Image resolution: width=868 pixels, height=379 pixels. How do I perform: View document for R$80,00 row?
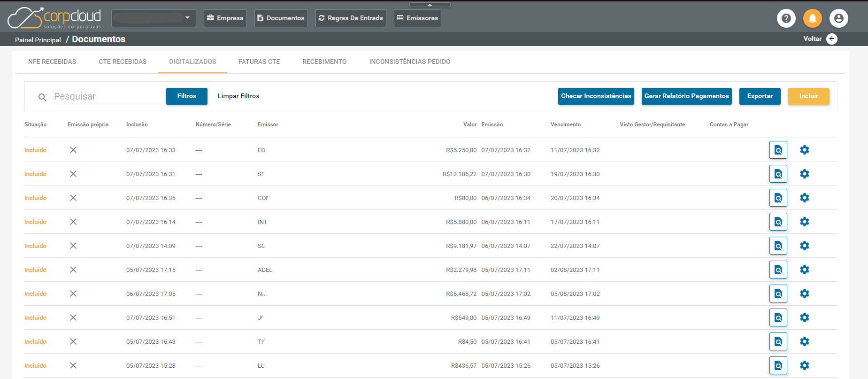point(778,198)
